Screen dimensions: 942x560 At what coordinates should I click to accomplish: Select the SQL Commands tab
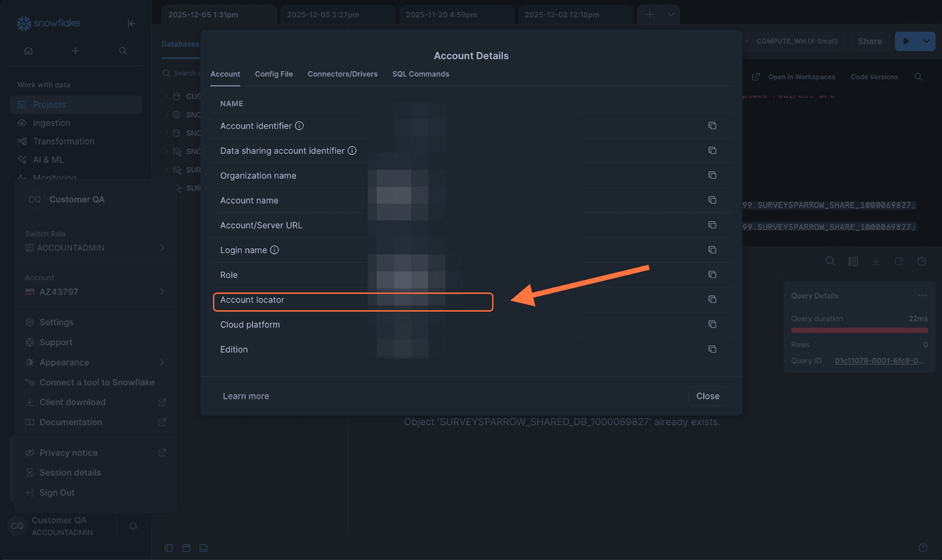pos(420,74)
